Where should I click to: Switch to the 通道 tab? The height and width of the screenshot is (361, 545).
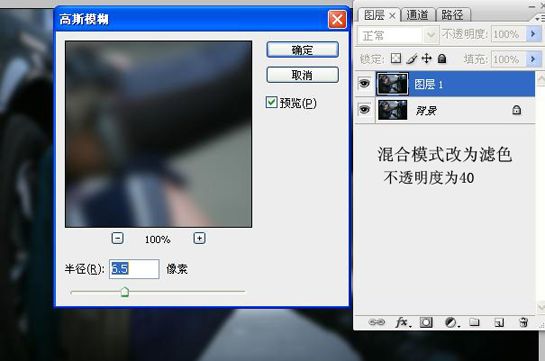pos(417,15)
